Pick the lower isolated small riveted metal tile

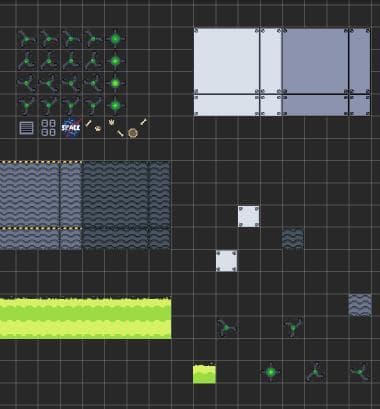coord(227,261)
